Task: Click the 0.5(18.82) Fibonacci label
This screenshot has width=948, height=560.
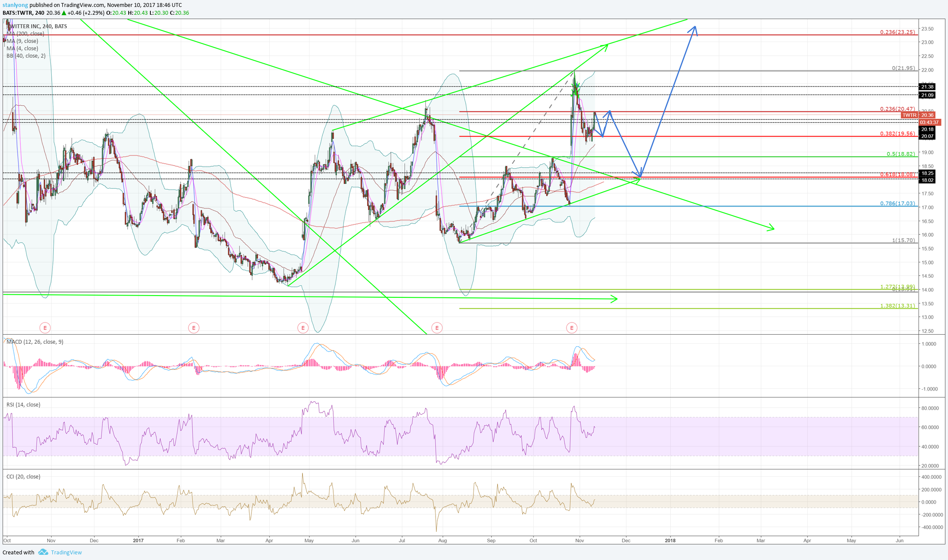Action: (x=901, y=154)
